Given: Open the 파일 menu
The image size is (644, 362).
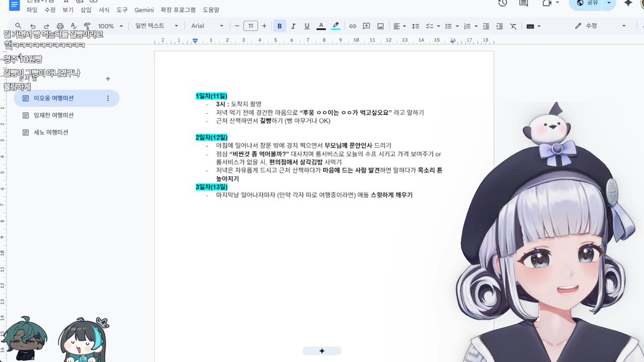Looking at the screenshot, I should pyautogui.click(x=32, y=10).
